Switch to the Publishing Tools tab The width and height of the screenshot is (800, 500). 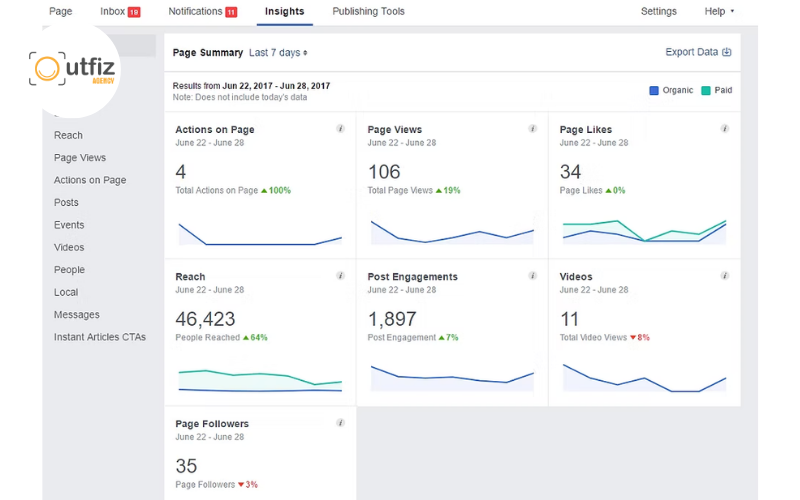pyautogui.click(x=368, y=12)
